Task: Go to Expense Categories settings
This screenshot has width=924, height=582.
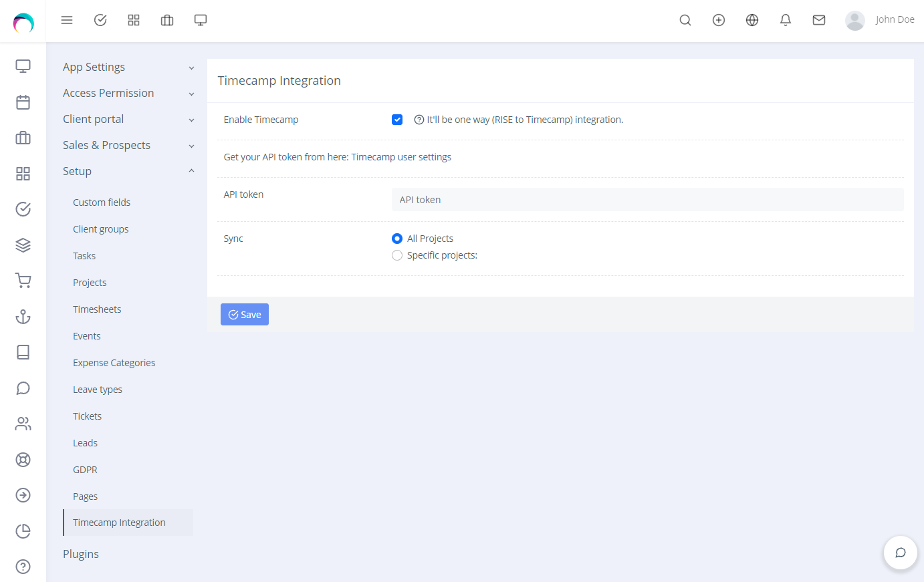Action: pos(114,363)
